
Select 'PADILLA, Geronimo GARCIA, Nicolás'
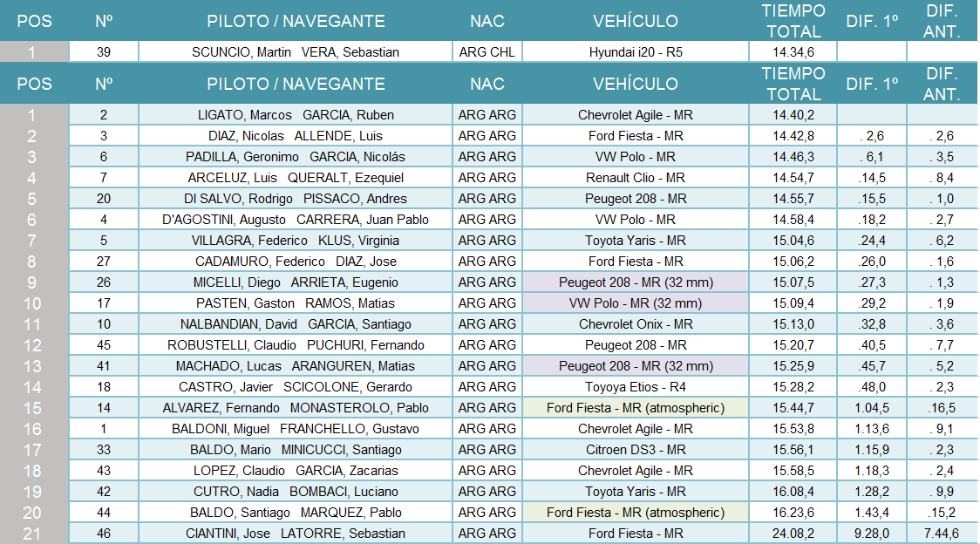coord(295,157)
